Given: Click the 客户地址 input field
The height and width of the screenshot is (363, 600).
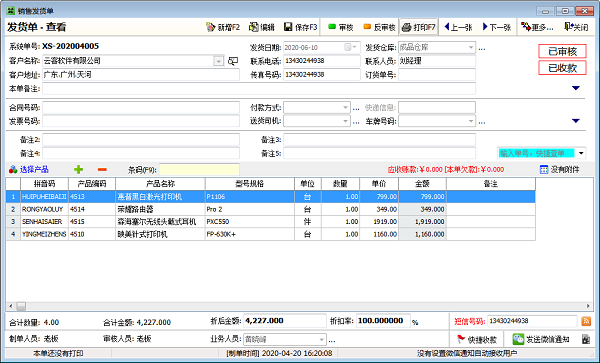Looking at the screenshot, I should point(141,75).
